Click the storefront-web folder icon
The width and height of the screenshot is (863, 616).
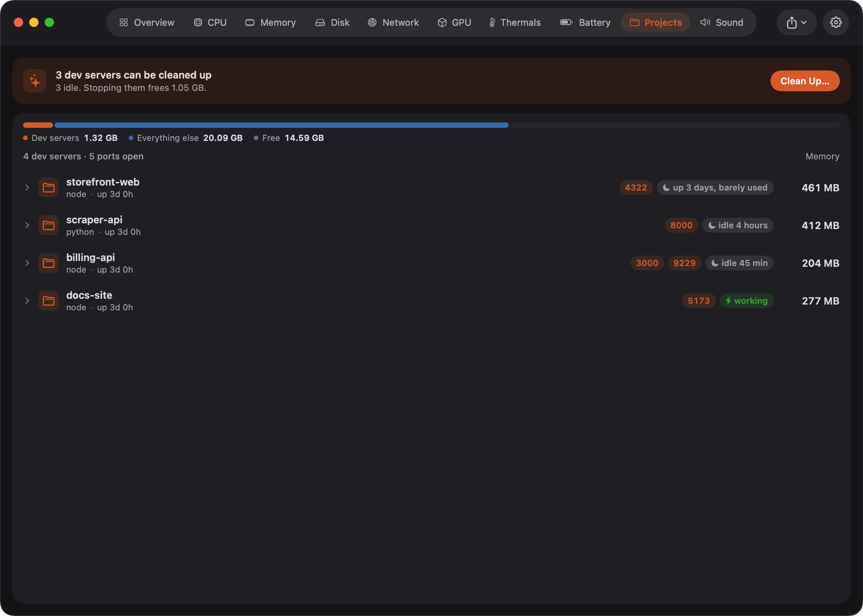(49, 187)
